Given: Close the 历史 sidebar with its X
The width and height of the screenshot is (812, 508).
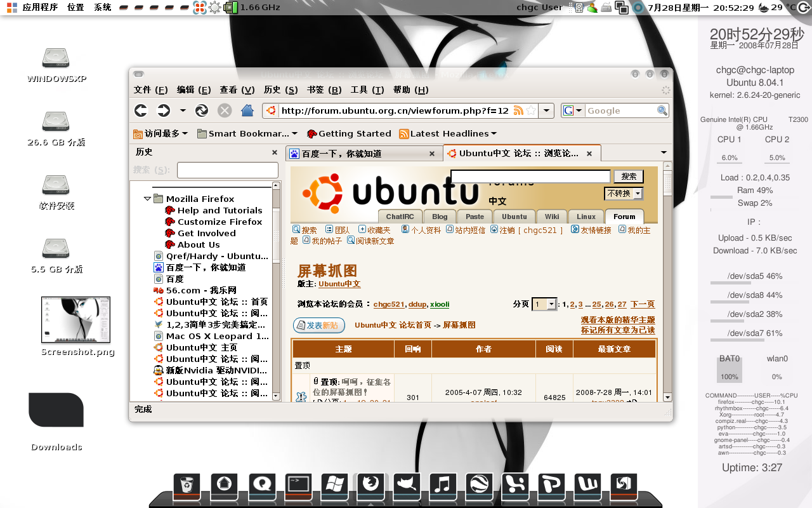Looking at the screenshot, I should coord(275,152).
